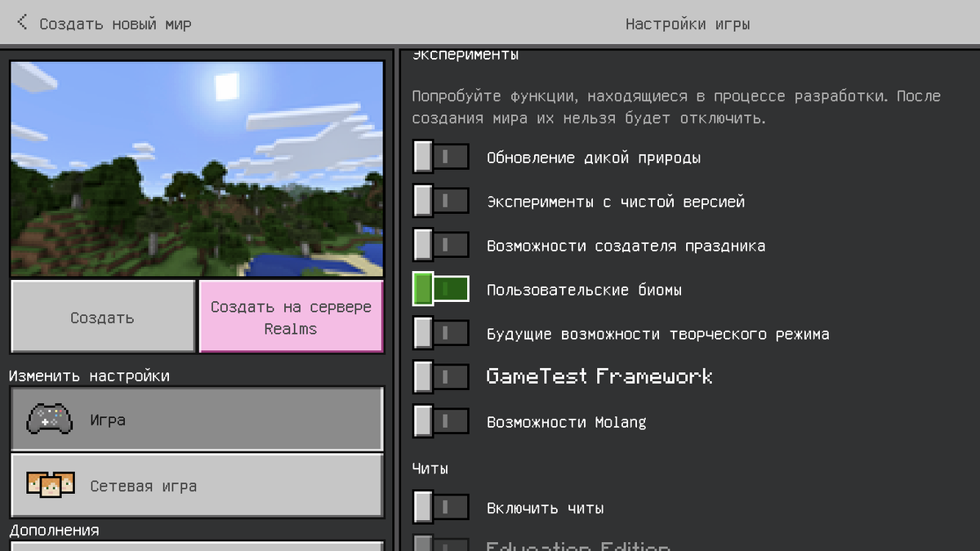The height and width of the screenshot is (551, 980).
Task: Toggle Эксперименты с чистой версией
Action: tap(441, 201)
